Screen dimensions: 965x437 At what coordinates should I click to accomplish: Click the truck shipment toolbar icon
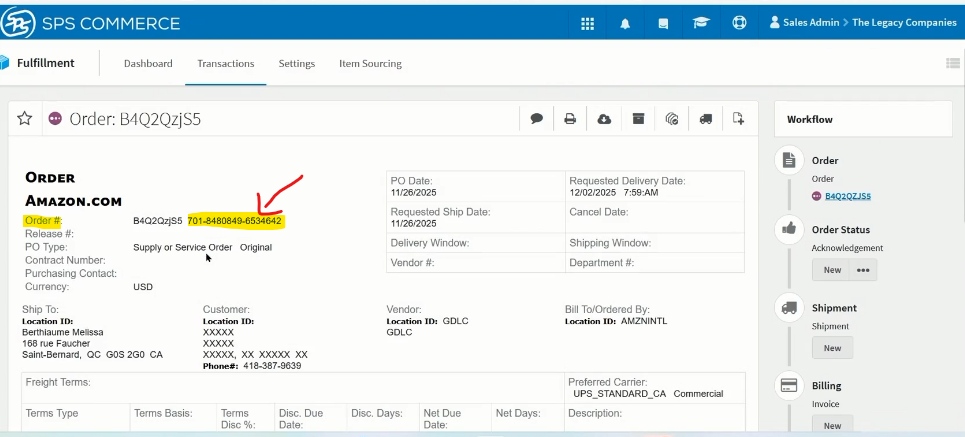tap(706, 119)
